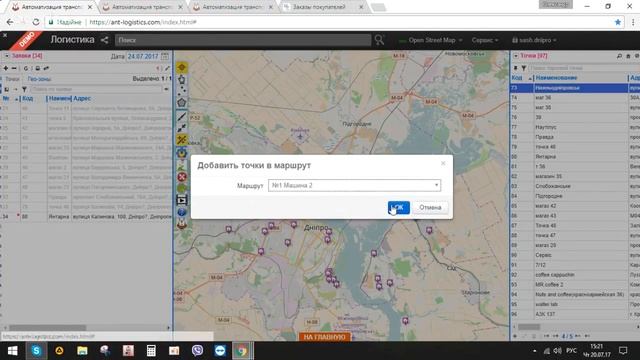Click the refresh icon in orders toolbar

click(26, 68)
